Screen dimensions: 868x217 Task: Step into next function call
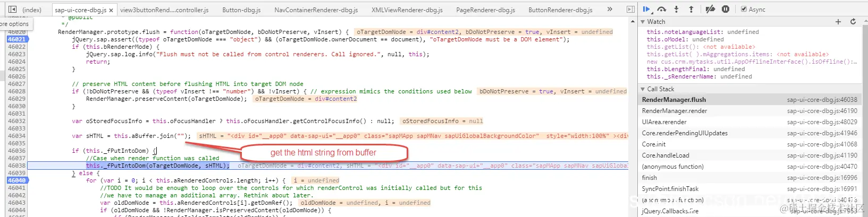tap(676, 9)
